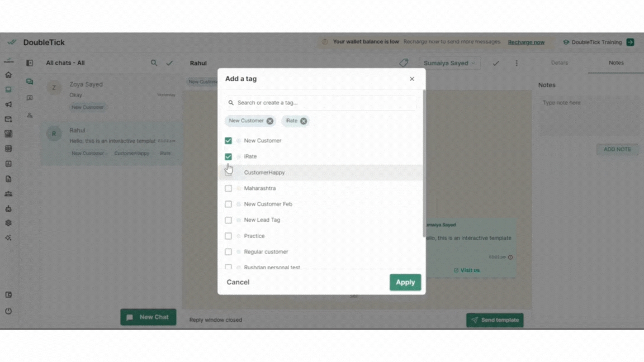
Task: Toggle the sidebar panel collapse icon
Action: point(30,63)
